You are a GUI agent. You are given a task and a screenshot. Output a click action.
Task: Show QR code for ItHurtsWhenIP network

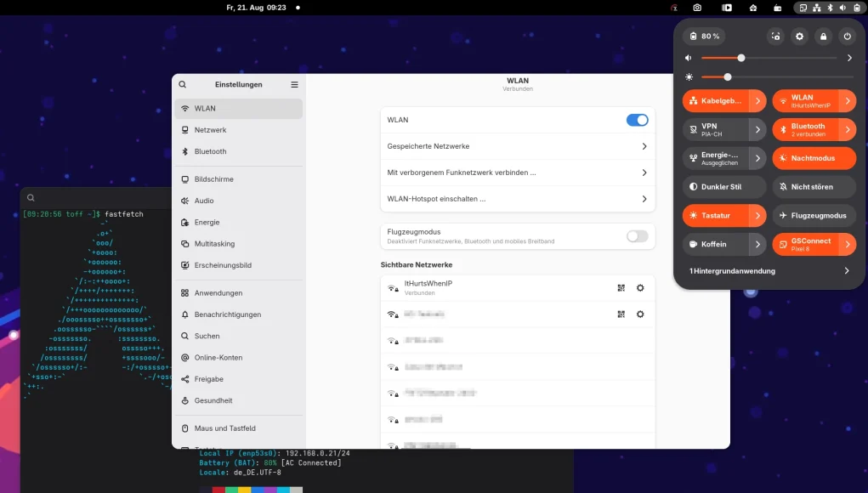coord(621,287)
